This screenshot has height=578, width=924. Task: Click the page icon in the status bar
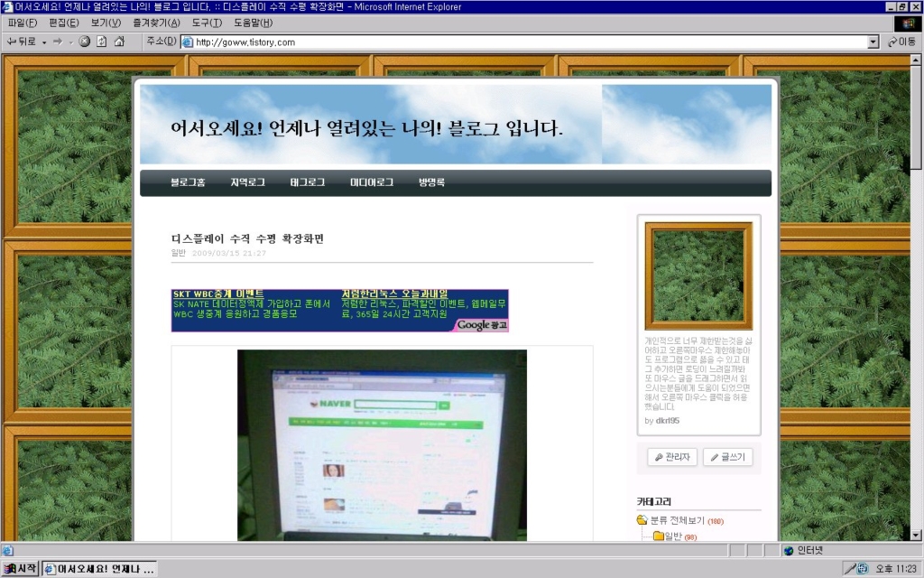coord(7,550)
